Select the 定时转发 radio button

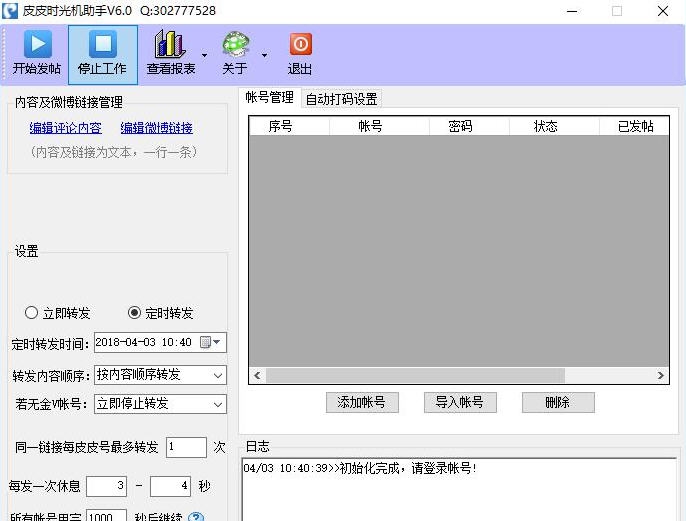[135, 313]
